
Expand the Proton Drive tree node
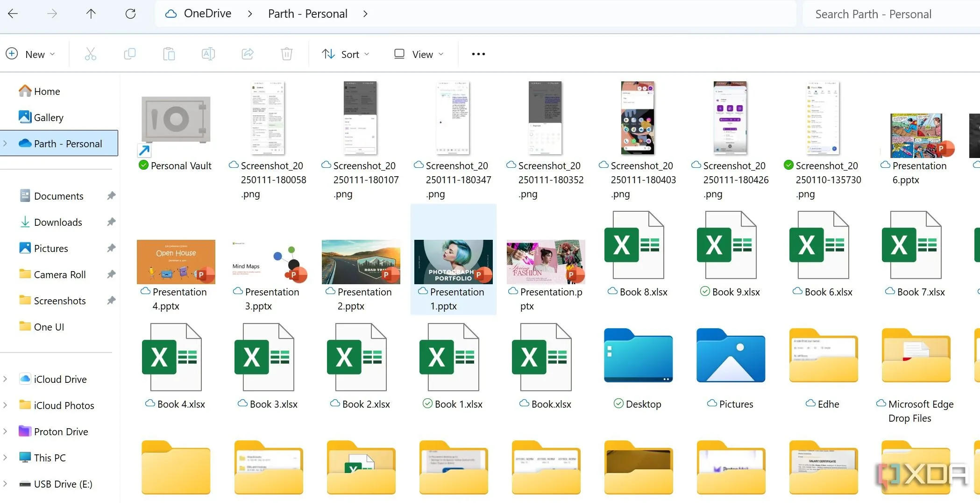(x=5, y=431)
